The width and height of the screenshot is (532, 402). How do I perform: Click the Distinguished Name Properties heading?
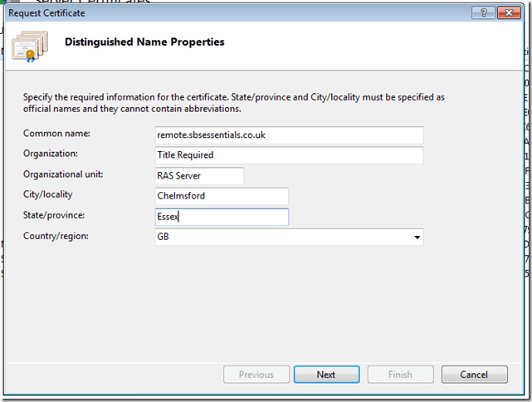[144, 42]
